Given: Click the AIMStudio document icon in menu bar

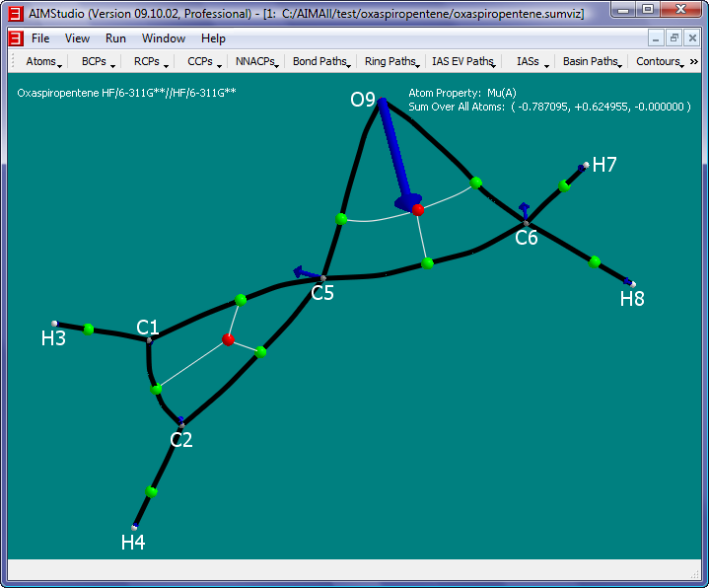Looking at the screenshot, I should (x=16, y=38).
